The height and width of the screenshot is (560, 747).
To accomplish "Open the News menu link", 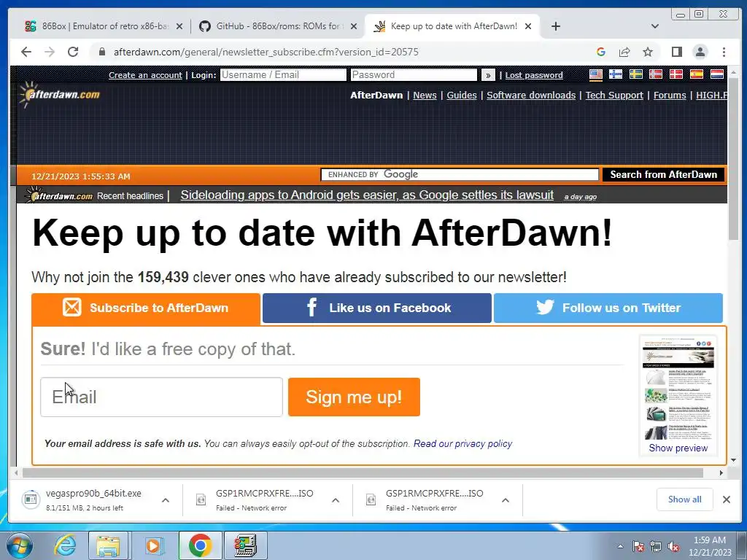I will tap(425, 96).
